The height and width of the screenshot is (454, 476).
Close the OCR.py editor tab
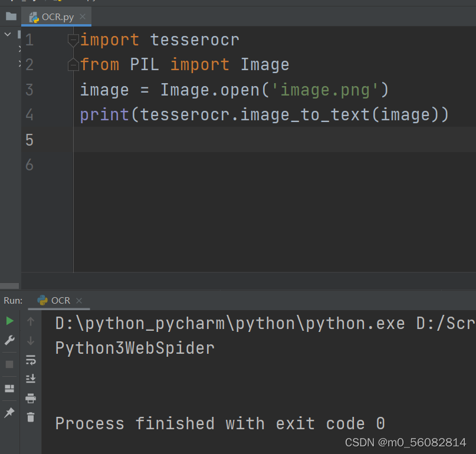click(x=83, y=17)
